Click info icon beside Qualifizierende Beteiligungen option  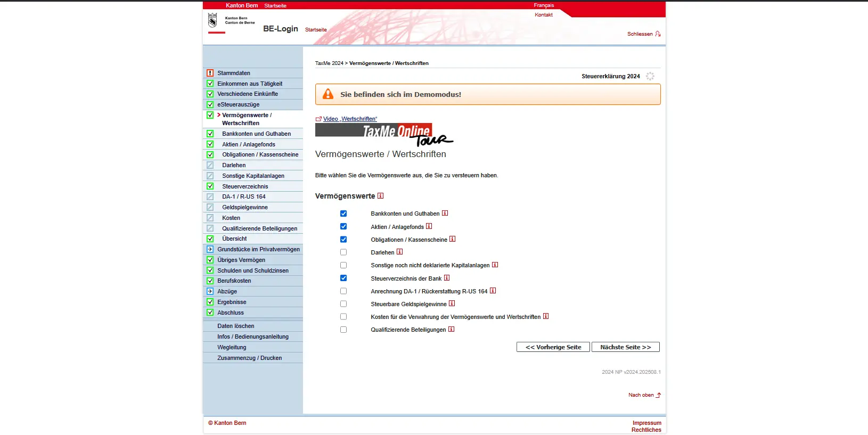pyautogui.click(x=451, y=329)
